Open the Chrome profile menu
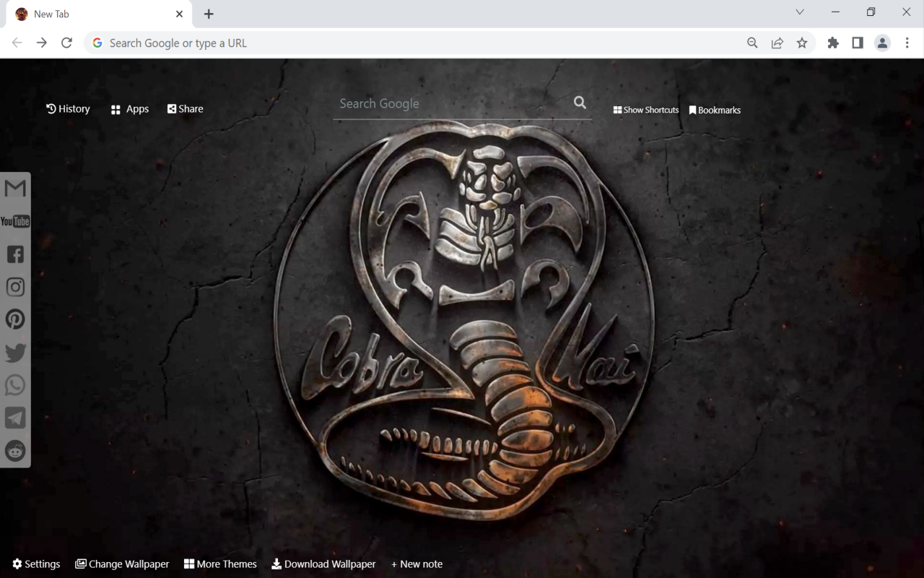 coord(882,43)
